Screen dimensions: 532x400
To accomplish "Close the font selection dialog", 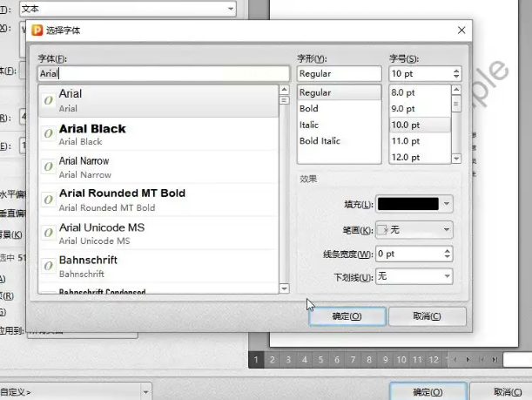I will coord(461,31).
